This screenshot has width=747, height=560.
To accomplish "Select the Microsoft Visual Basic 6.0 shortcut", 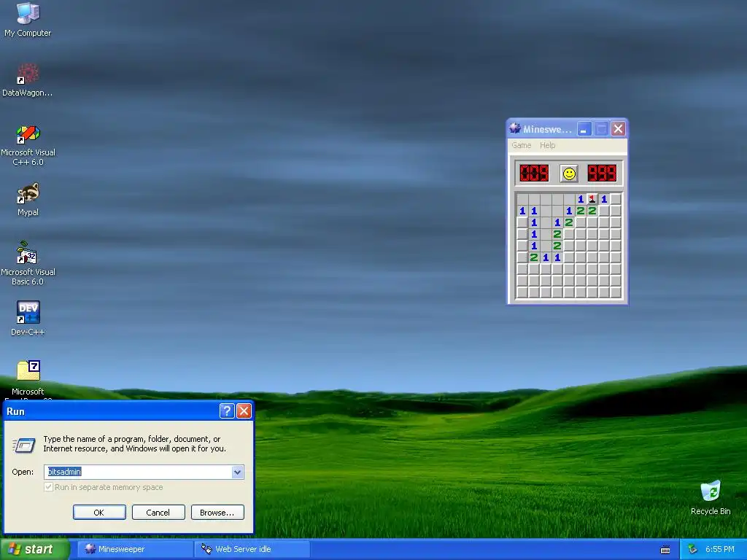I will [28, 263].
